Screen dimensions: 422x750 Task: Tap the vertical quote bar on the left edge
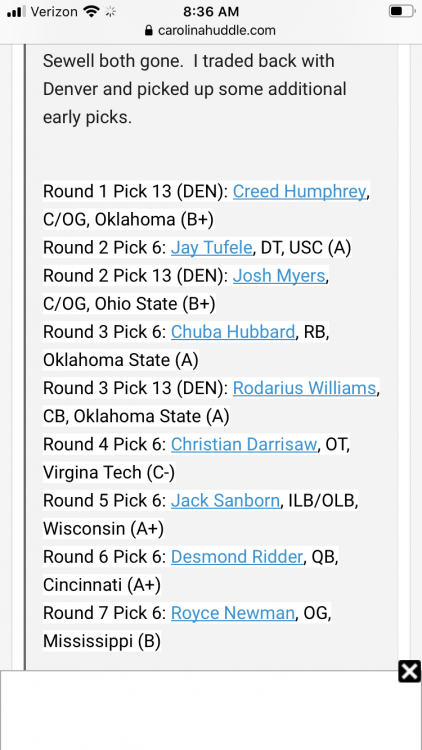pyautogui.click(x=25, y=357)
